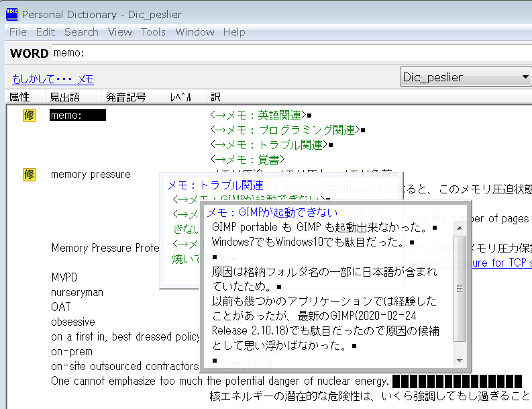Select the nurseryman headword
The image size is (532, 409).
click(77, 293)
